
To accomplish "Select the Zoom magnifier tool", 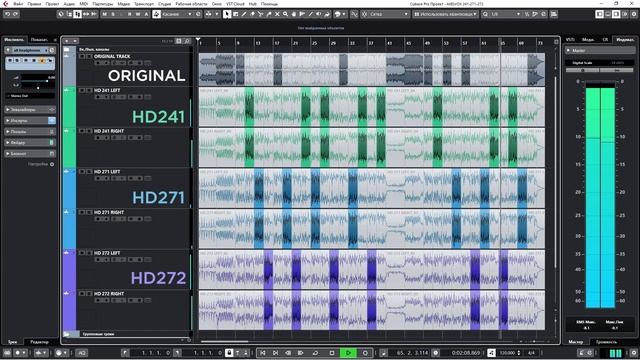I will coord(285,14).
